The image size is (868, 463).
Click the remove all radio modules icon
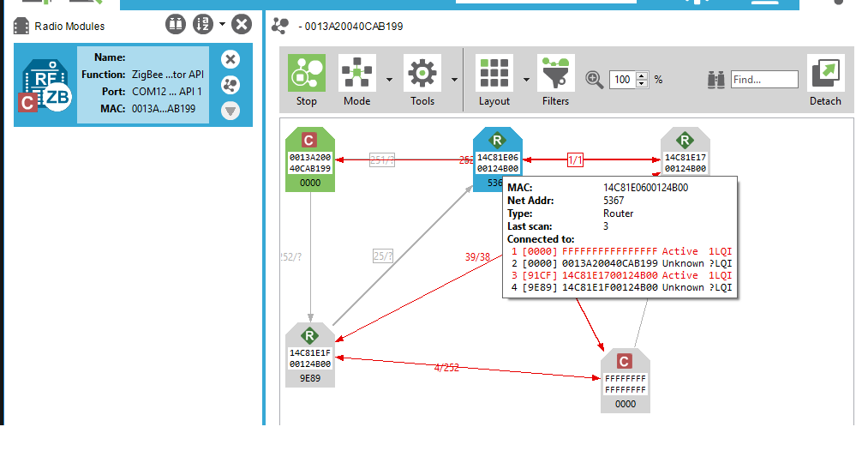(242, 24)
